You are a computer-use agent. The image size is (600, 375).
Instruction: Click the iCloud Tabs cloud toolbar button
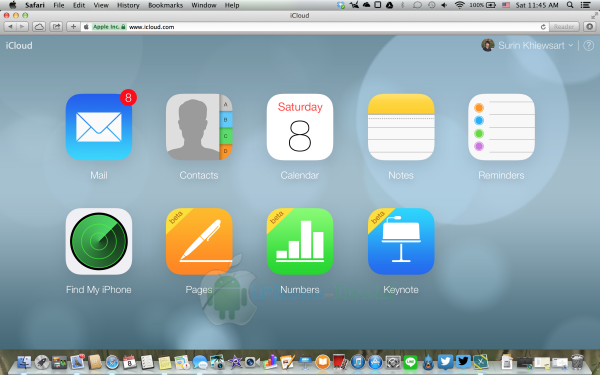[39, 27]
